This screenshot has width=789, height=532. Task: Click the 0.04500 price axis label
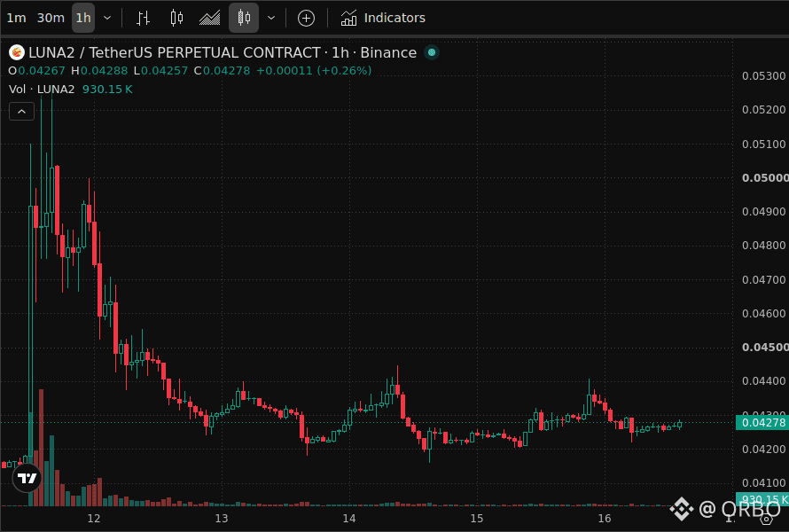pyautogui.click(x=765, y=348)
